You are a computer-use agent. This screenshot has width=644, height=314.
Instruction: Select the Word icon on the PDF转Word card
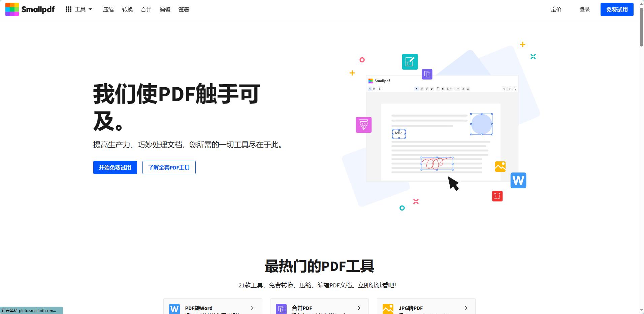[x=174, y=308]
